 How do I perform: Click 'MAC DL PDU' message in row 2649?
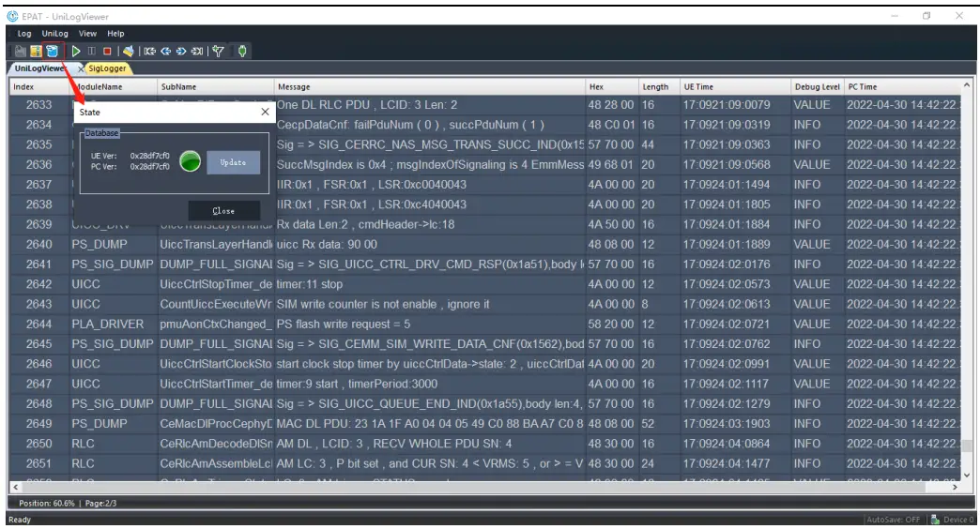pos(430,423)
